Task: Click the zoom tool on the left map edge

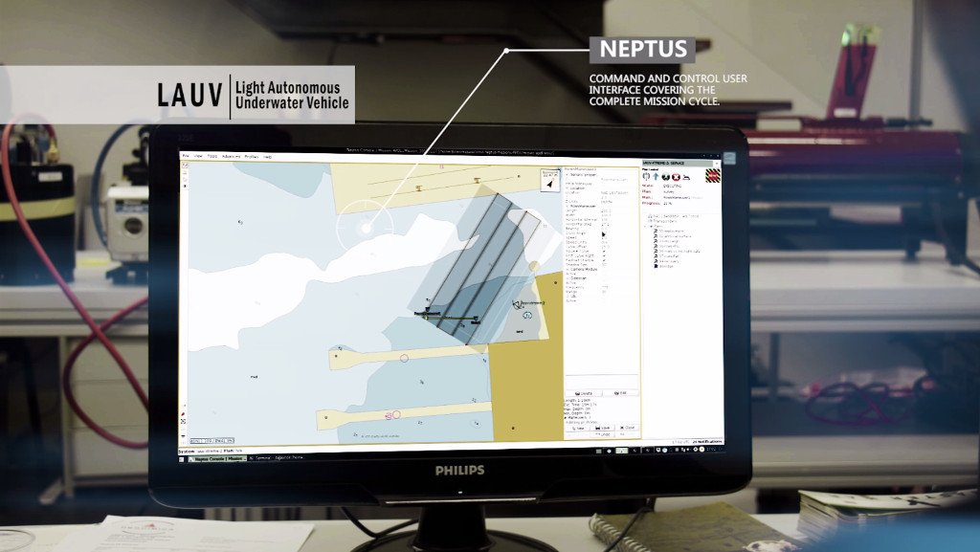Action: pos(185,165)
